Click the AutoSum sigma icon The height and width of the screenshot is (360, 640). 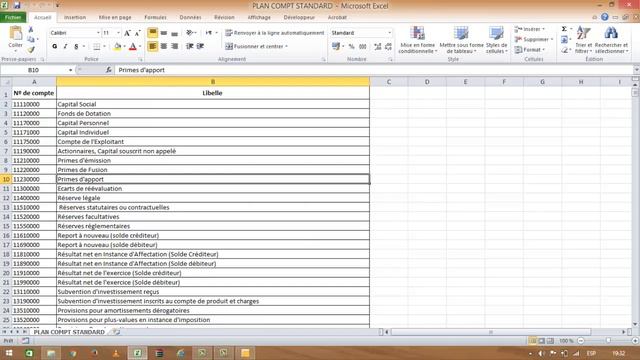click(564, 29)
